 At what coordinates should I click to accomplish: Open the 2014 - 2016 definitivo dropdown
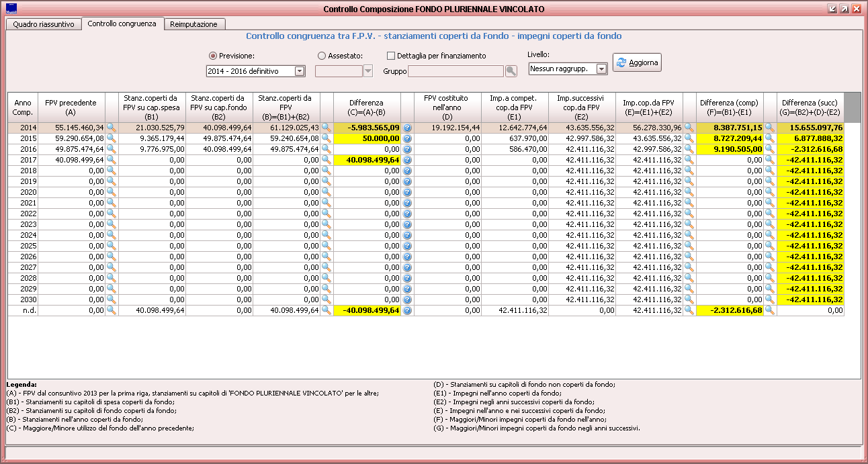click(x=300, y=71)
